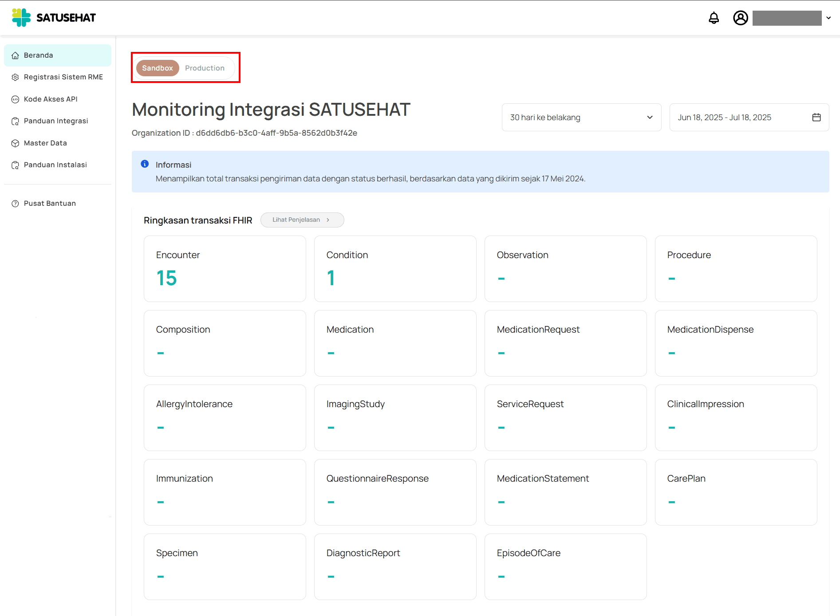Open the calendar icon in date range
The width and height of the screenshot is (840, 616).
click(817, 117)
